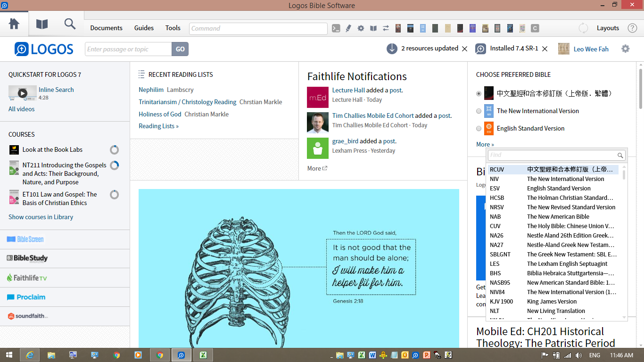Viewport: 644px width, 362px height.
Task: Click the command line prompt toolbar icon
Action: [336, 28]
